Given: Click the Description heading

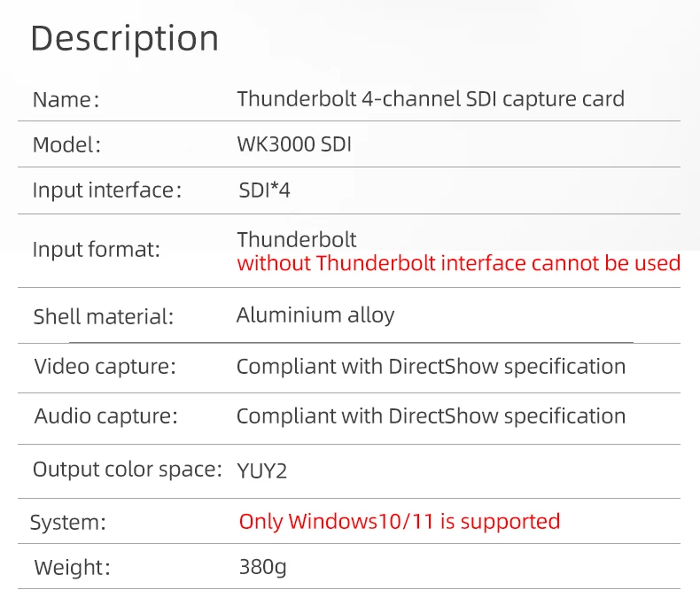Looking at the screenshot, I should (x=124, y=39).
